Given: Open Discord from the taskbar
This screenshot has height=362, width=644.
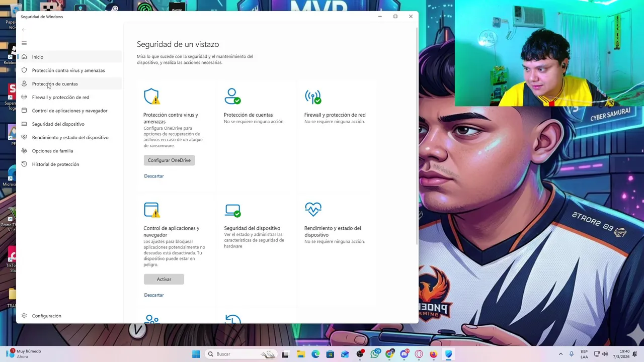Looking at the screenshot, I should pos(404,354).
